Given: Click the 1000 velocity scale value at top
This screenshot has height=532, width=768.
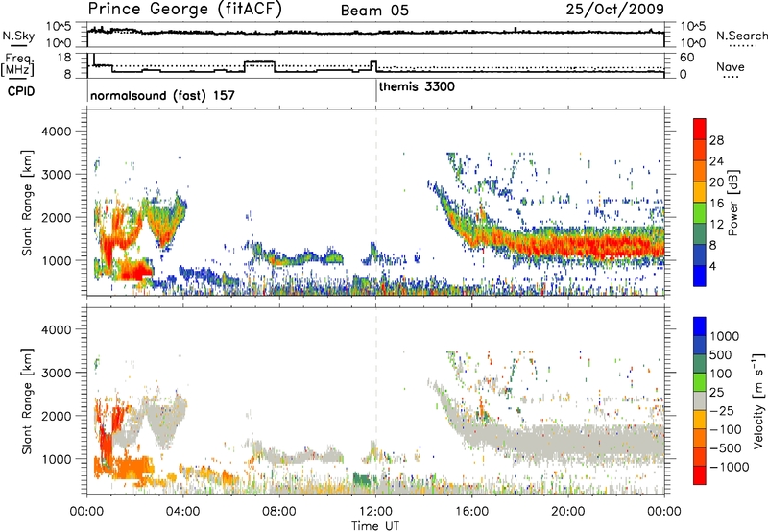Looking at the screenshot, I should tap(725, 336).
